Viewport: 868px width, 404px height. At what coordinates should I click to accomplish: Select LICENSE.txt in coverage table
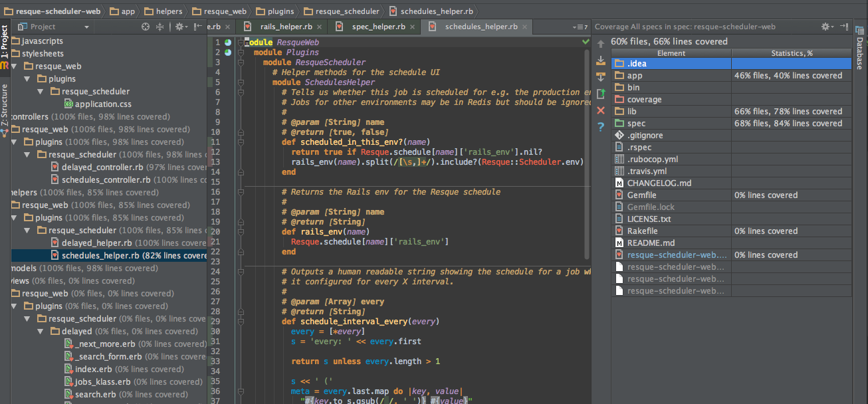pyautogui.click(x=731, y=219)
